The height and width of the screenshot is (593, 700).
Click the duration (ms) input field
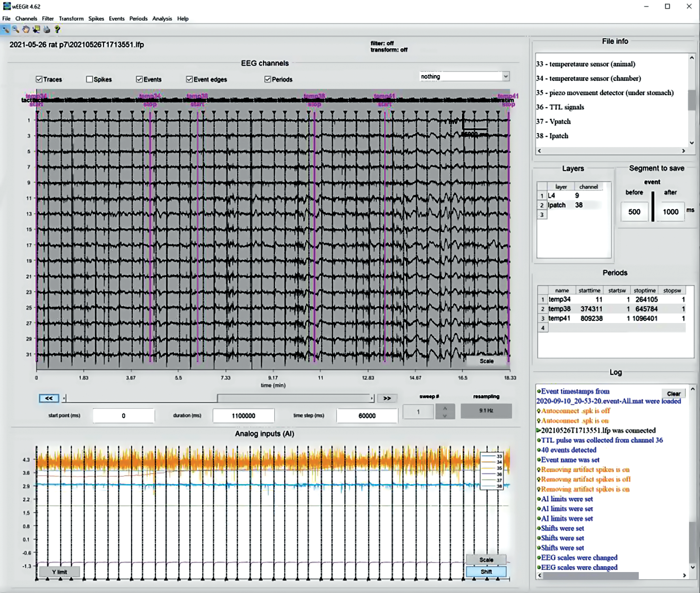(x=243, y=415)
